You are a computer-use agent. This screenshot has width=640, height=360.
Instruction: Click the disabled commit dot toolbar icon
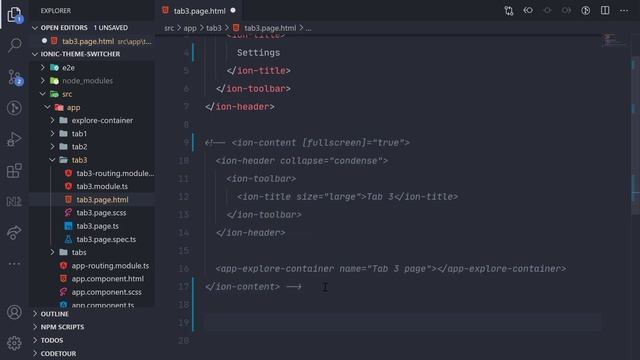[547, 11]
